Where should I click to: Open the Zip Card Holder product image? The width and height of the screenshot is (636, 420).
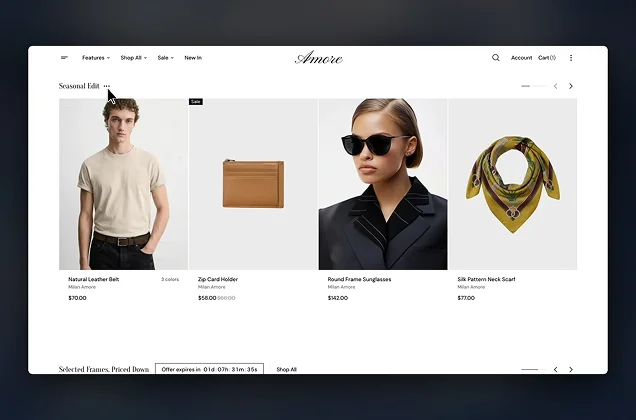tap(253, 184)
